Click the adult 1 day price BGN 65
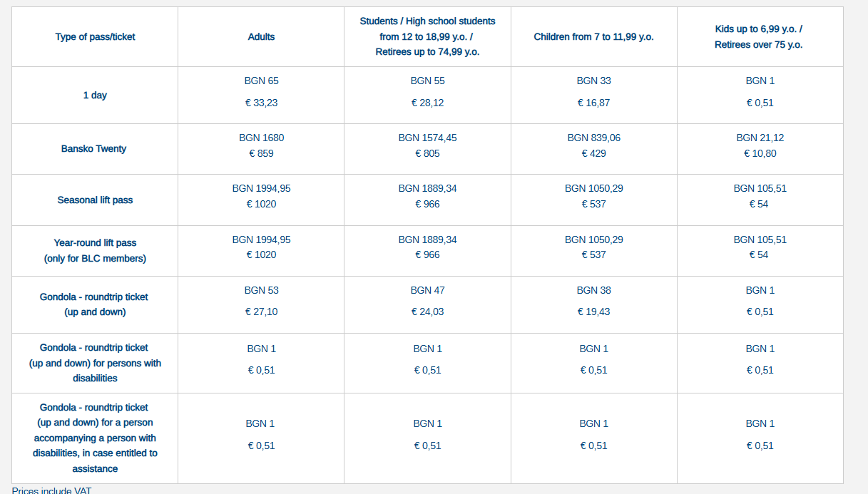The width and height of the screenshot is (868, 494). [261, 81]
